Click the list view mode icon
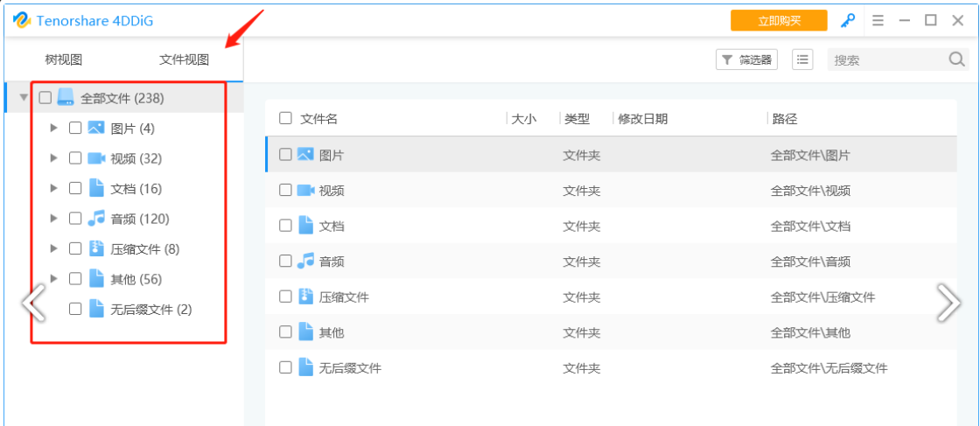 coord(802,59)
